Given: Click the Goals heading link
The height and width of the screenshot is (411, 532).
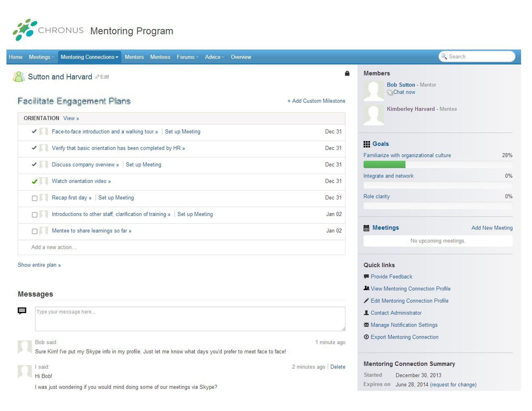Looking at the screenshot, I should (380, 144).
